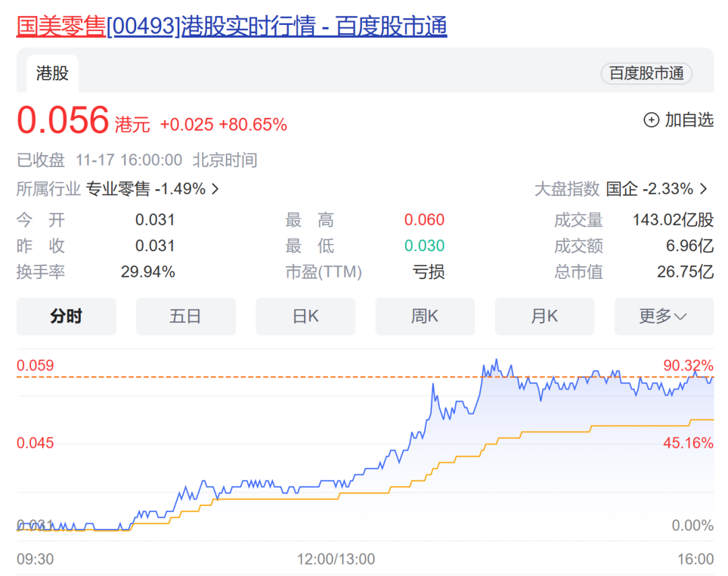Select the 港股 tab
This screenshot has height=576, width=728.
[53, 73]
